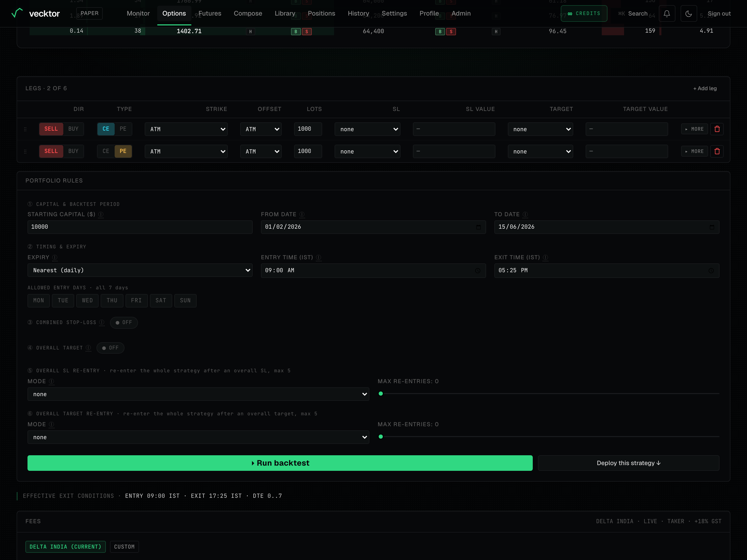Open Futures tab
Image resolution: width=747 pixels, height=560 pixels.
click(210, 13)
